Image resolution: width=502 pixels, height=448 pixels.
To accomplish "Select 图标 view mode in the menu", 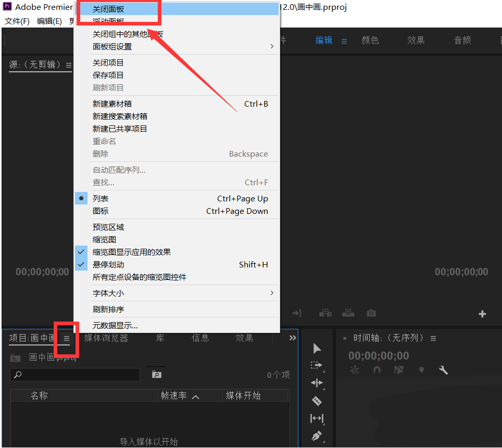I will 101,211.
